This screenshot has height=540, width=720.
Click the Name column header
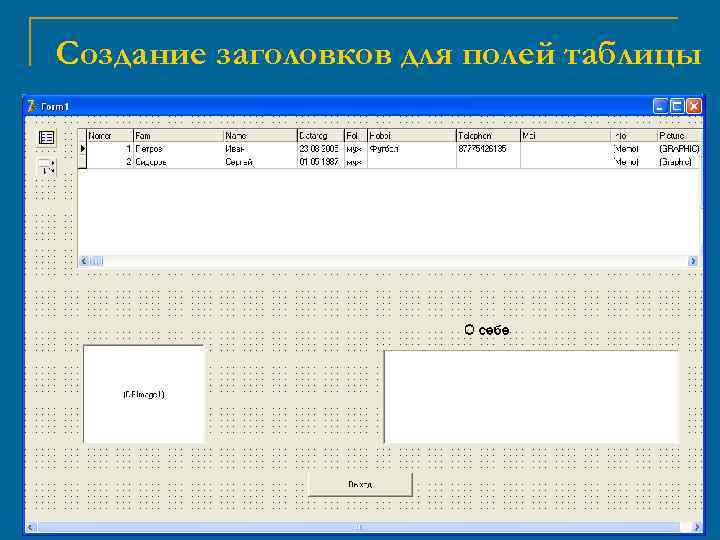[260, 136]
